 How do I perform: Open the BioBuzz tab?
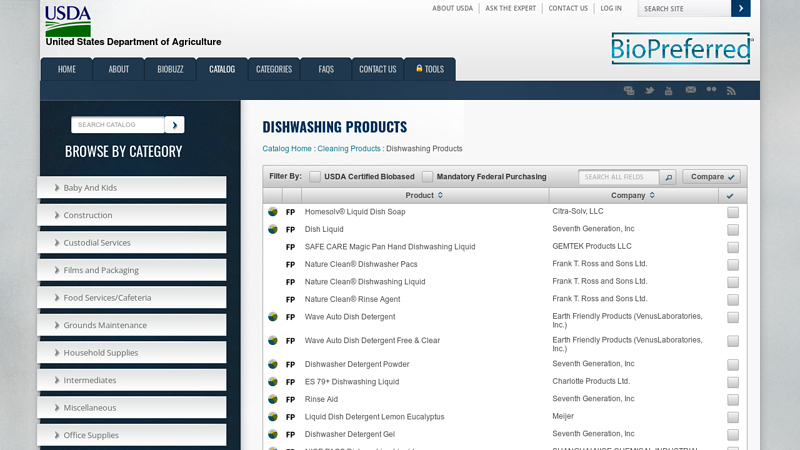tap(170, 69)
